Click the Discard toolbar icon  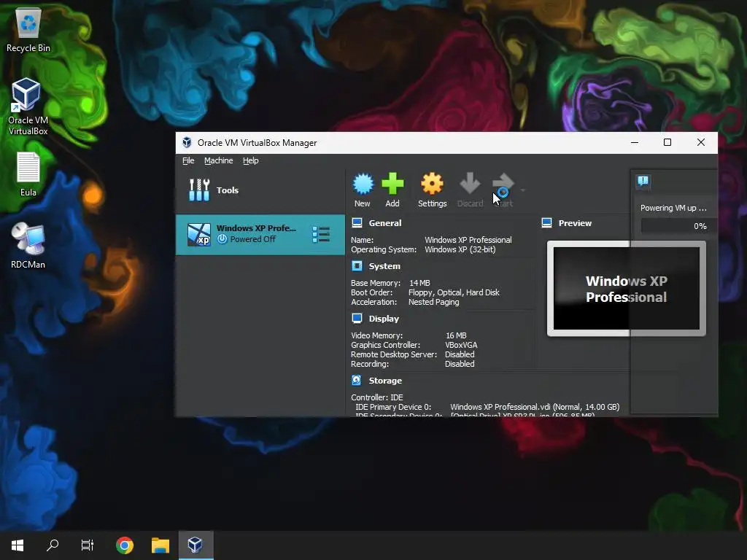tap(470, 184)
